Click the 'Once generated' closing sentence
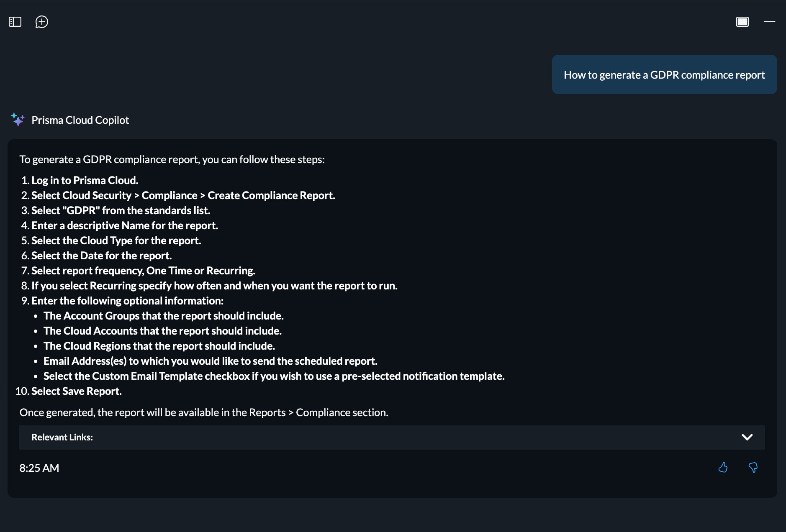This screenshot has height=532, width=786. [x=204, y=412]
